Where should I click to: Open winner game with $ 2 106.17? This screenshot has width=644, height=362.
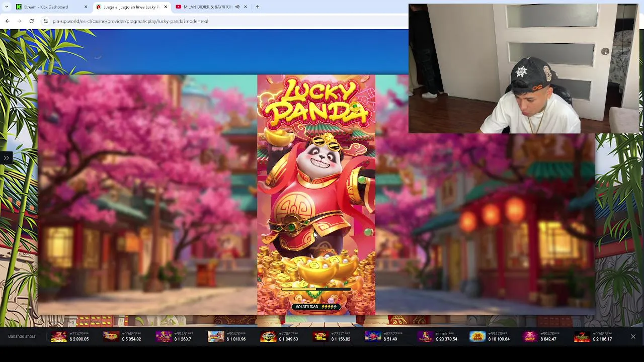pos(594,336)
